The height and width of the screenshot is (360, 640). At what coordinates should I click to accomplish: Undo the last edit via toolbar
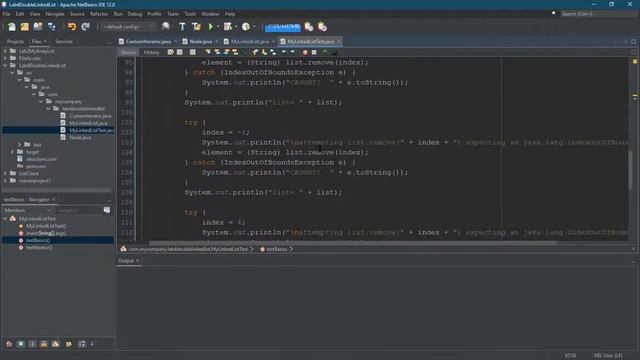(72, 27)
